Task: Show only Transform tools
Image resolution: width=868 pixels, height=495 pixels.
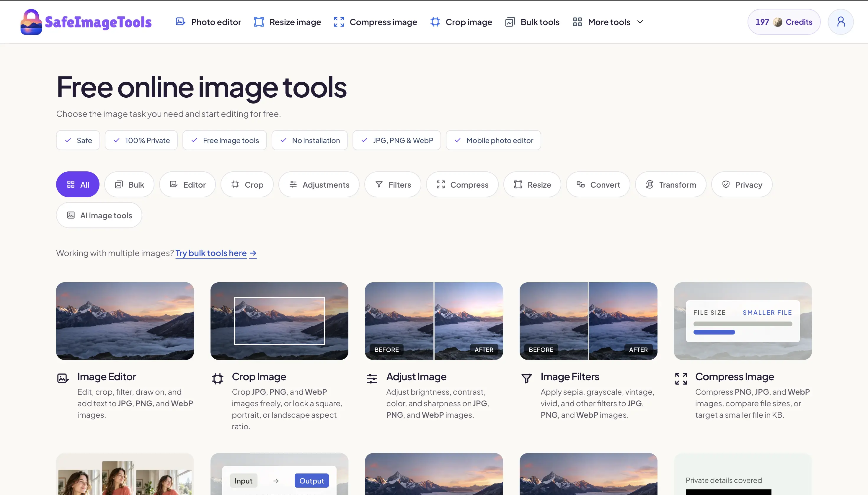Action: (670, 184)
